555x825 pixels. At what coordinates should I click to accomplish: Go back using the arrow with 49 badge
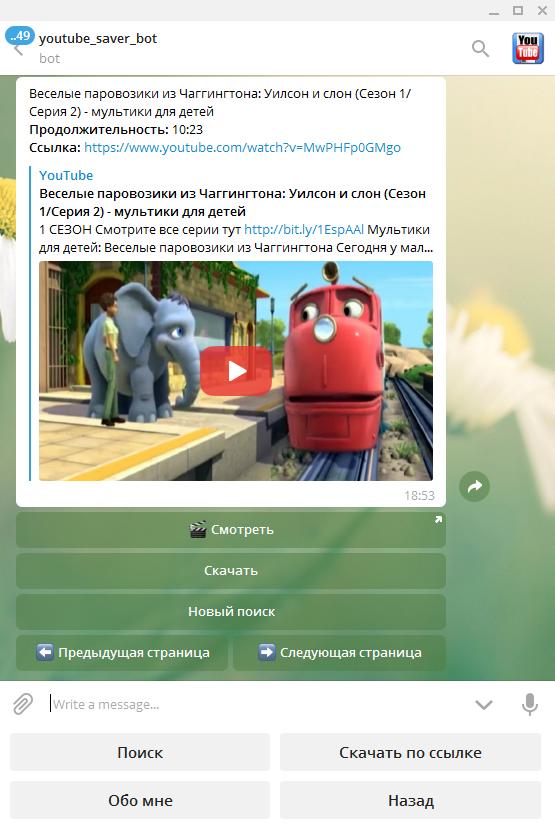[x=19, y=43]
